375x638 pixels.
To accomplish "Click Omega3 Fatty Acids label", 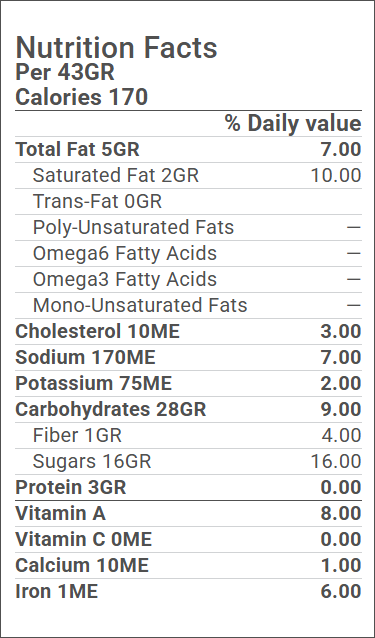I will tap(124, 280).
